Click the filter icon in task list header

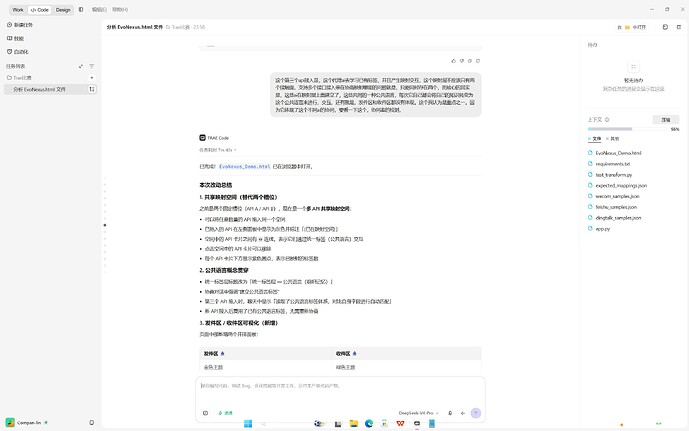click(x=91, y=66)
